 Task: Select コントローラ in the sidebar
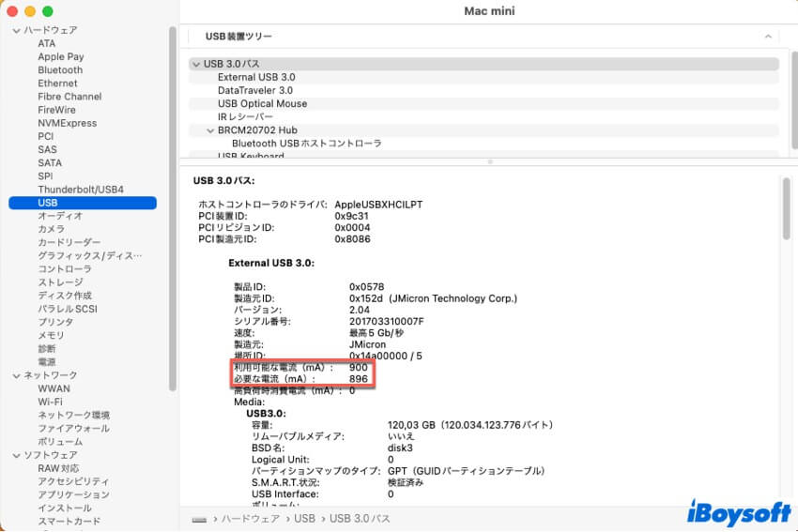click(x=65, y=268)
